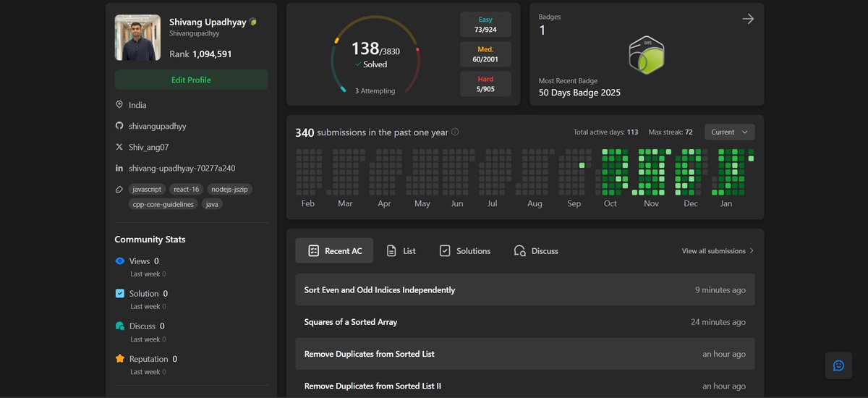Click the nodejs-jszip skill tag
The image size is (868, 398).
(x=229, y=189)
